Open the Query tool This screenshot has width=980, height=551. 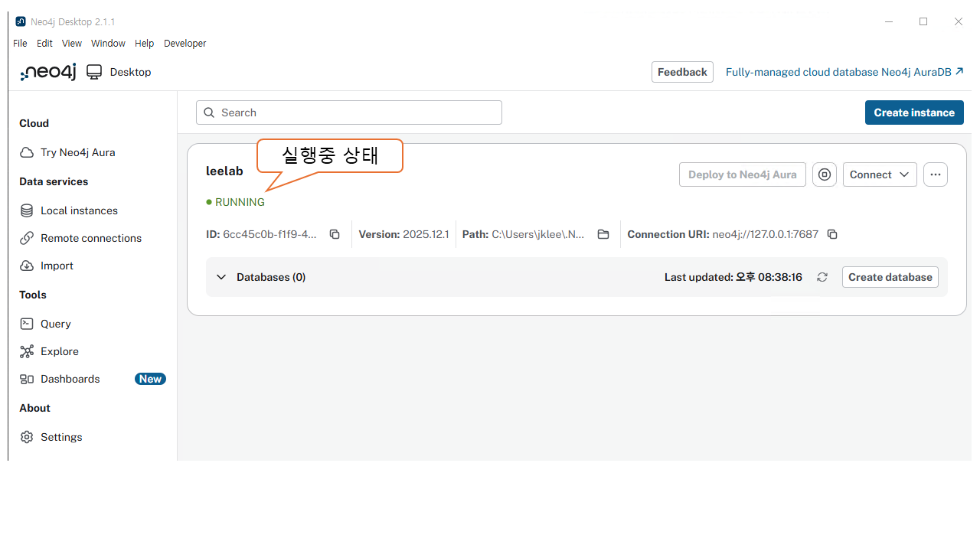click(x=56, y=324)
